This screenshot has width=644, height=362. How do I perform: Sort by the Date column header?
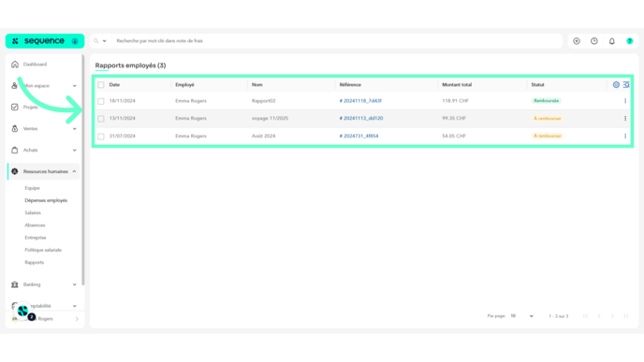click(x=114, y=84)
